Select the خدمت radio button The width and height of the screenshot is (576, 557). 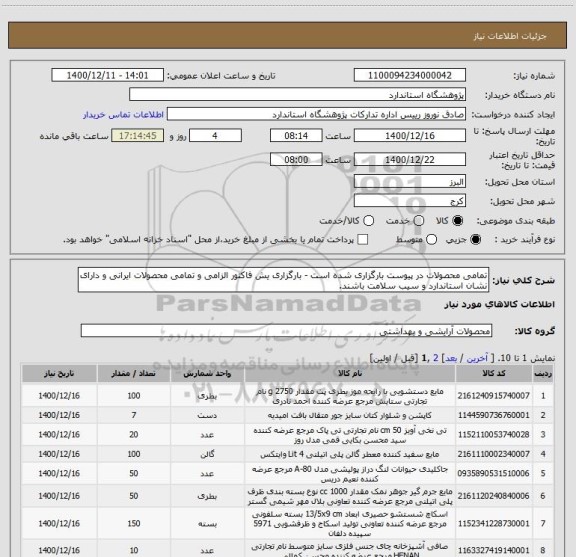[x=419, y=221]
